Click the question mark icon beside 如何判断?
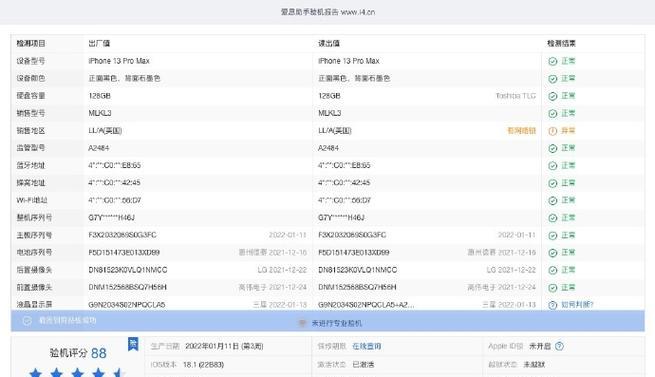The height and width of the screenshot is (377, 655). 553,305
